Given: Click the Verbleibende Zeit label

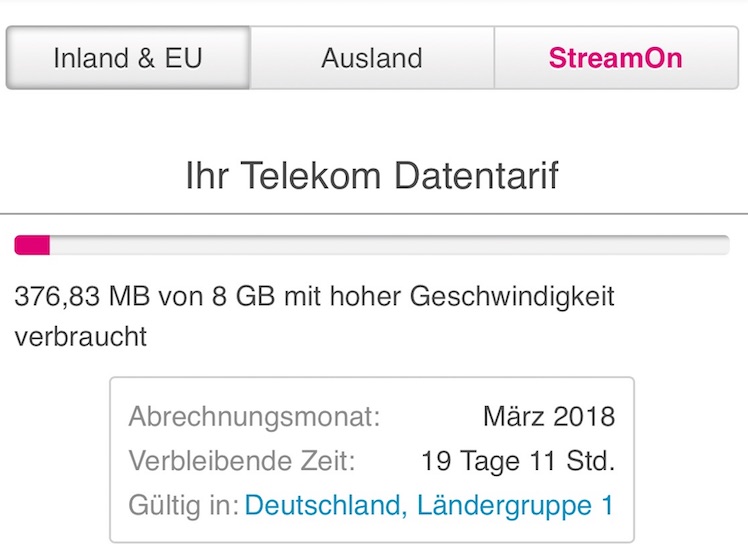Looking at the screenshot, I should 242,461.
